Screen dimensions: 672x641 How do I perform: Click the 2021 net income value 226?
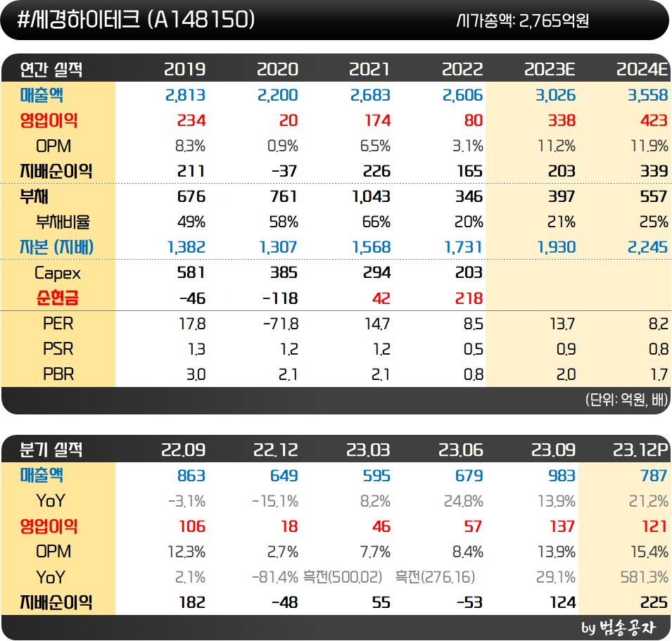376,172
